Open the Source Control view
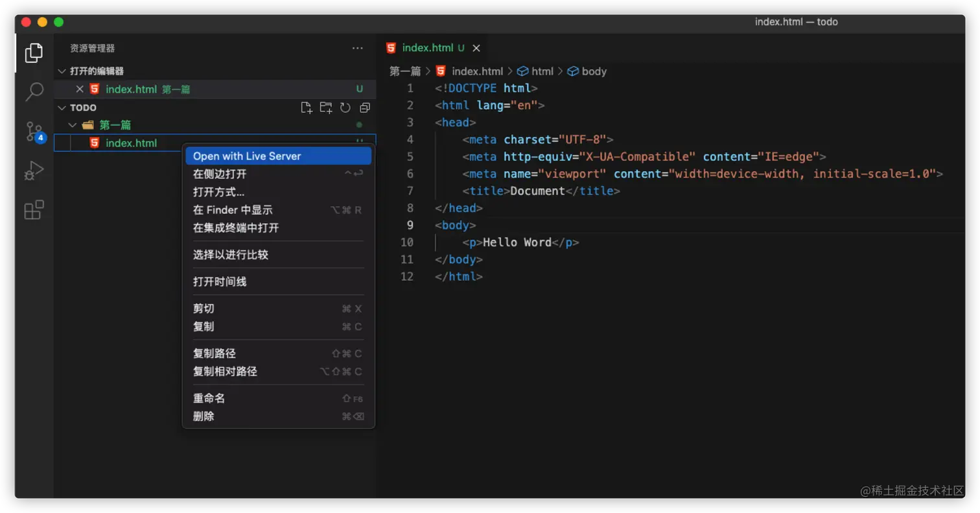Screen dimensions: 980x513 point(34,132)
